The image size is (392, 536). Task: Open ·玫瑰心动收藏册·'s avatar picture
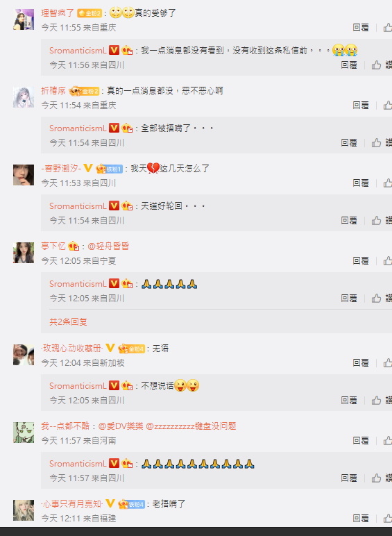coord(24,355)
